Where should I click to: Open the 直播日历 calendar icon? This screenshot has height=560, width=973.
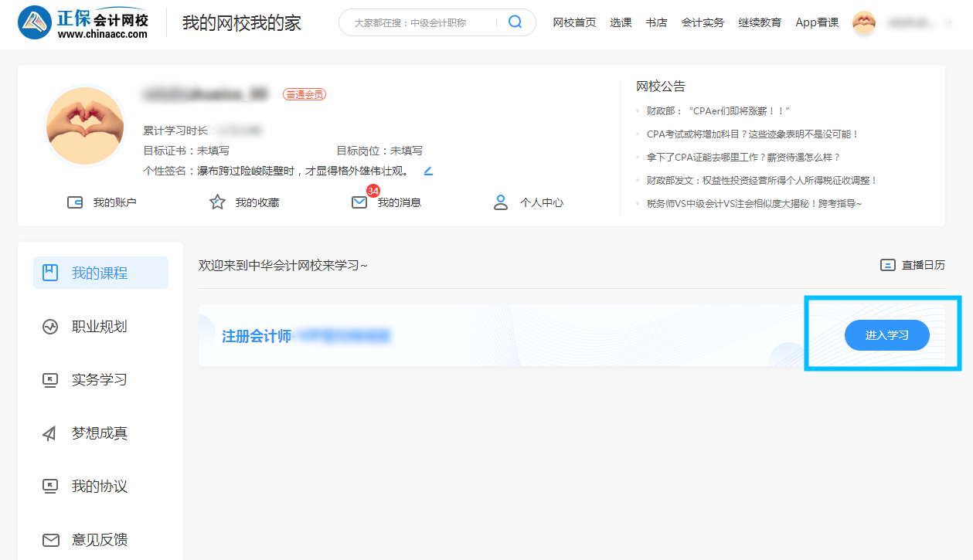point(887,264)
